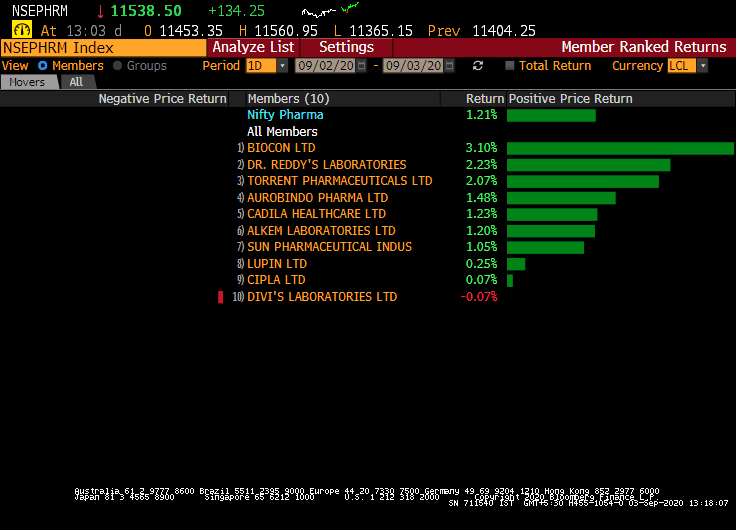736x530 pixels.
Task: Click the intraday sparkline chart
Action: coord(329,11)
